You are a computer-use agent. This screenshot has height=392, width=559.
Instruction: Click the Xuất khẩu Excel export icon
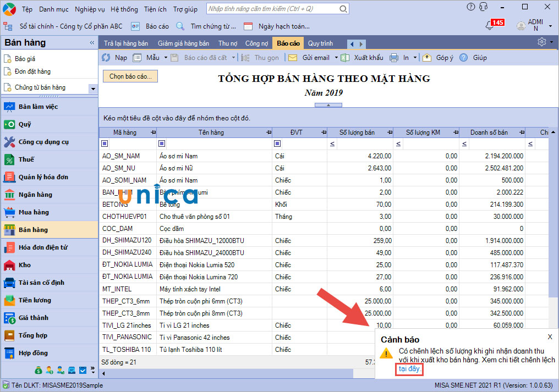coord(345,58)
